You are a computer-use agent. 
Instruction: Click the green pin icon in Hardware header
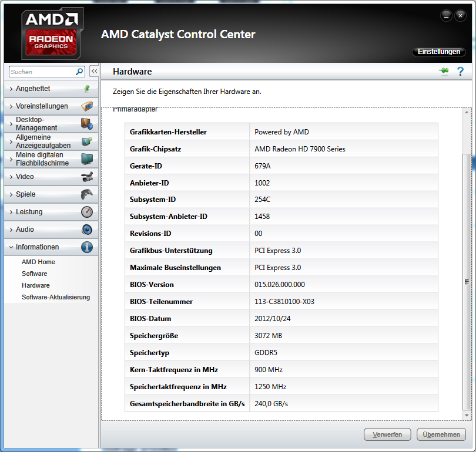coord(444,71)
